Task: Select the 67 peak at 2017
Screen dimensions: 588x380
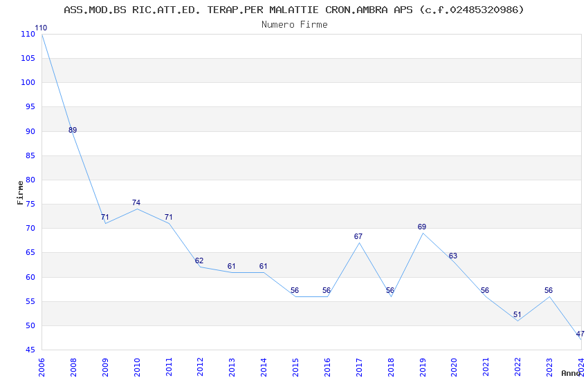Action: [x=358, y=243]
